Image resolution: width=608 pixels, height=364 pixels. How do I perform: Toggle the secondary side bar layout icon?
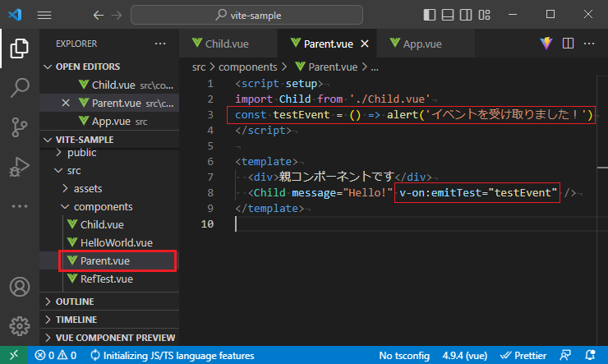(466, 15)
